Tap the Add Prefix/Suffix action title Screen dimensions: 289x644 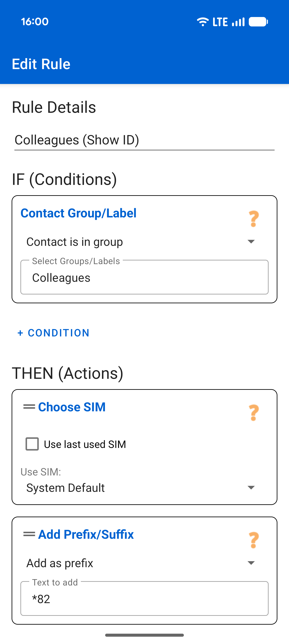click(x=86, y=534)
